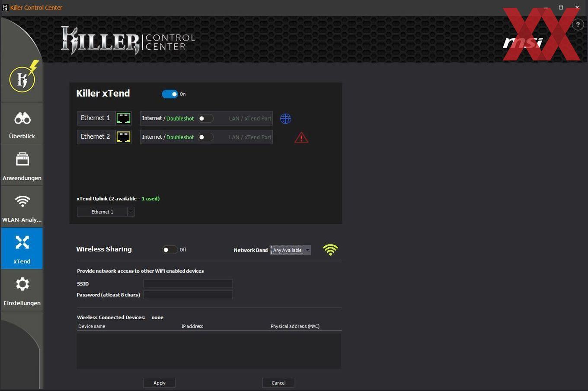Click the Killer Control Center banner logo

coord(128,40)
